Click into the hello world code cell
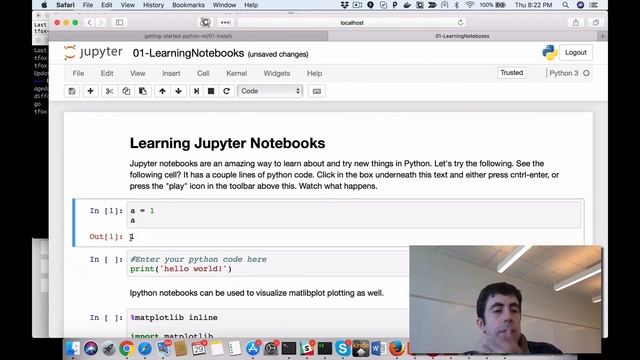The width and height of the screenshot is (640, 360). [268, 264]
